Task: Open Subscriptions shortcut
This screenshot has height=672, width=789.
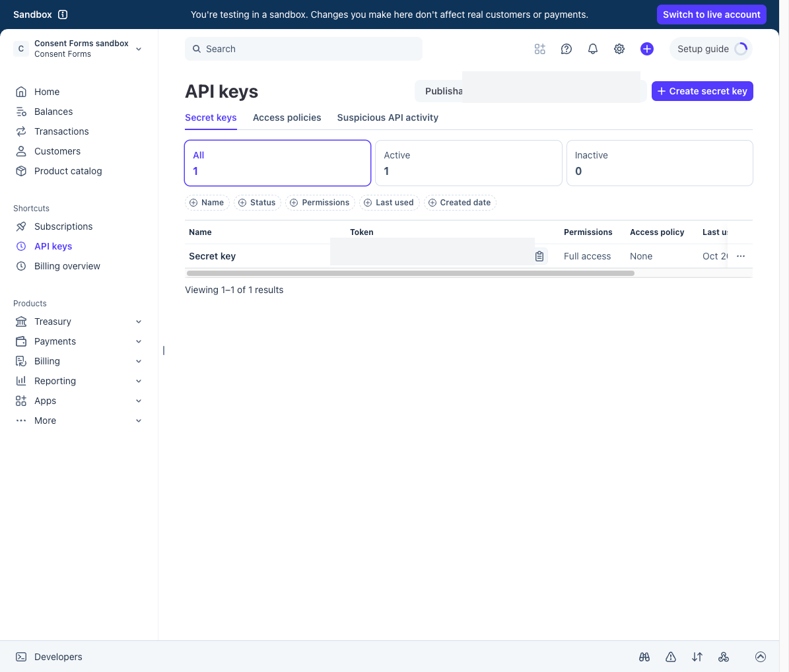Action: (63, 226)
